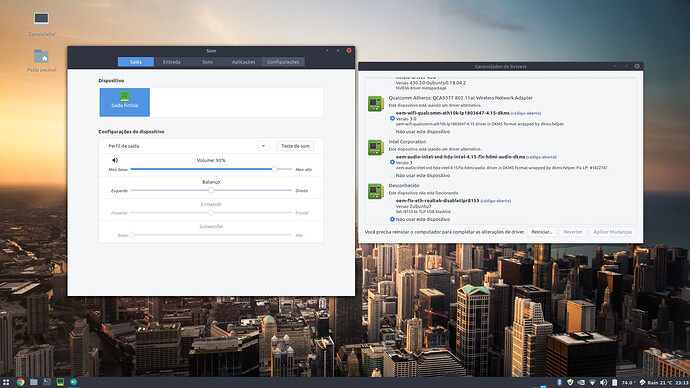Image resolution: width=690 pixels, height=388 pixels.
Task: Open the battery status tray icon
Action: pyautogui.click(x=614, y=383)
